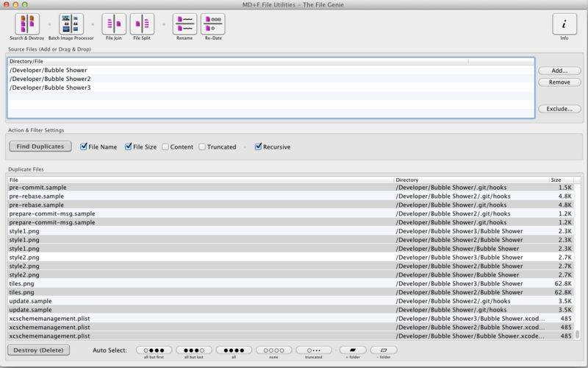Click the Add... button
Viewport: 588px width, 368px height.
559,71
